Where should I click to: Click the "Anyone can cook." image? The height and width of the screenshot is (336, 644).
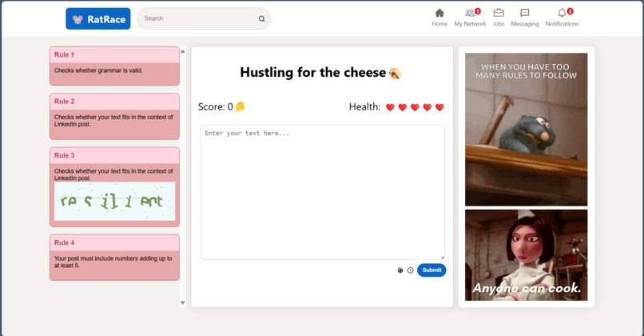526,255
